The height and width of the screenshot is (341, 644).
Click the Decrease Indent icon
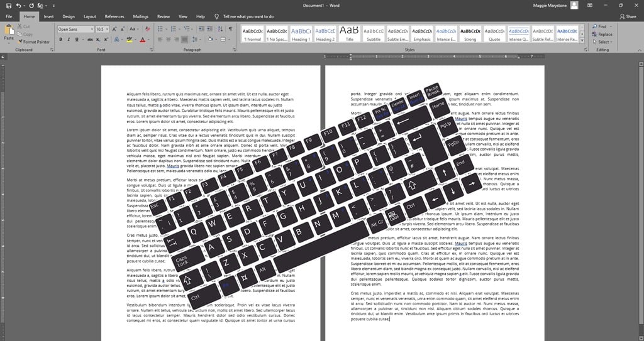[x=202, y=29]
